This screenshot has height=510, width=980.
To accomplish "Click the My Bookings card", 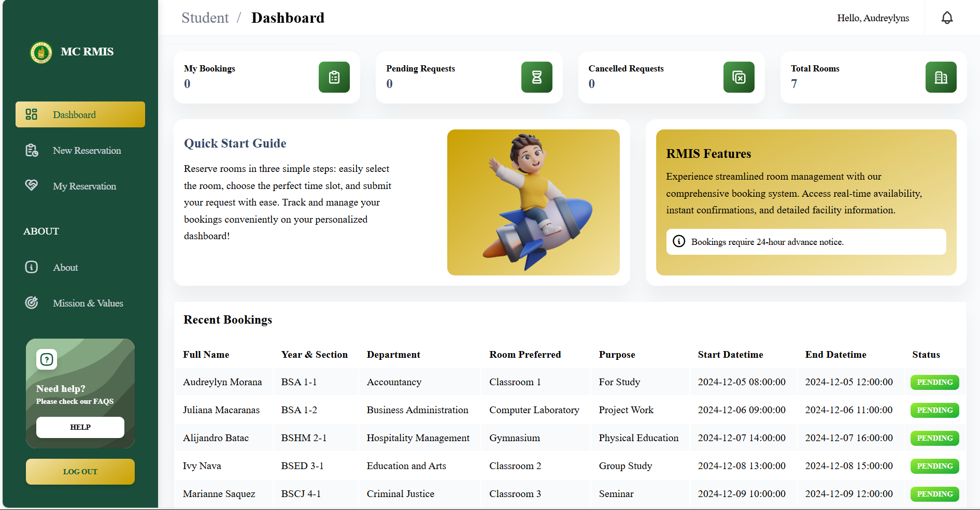I will pos(267,77).
